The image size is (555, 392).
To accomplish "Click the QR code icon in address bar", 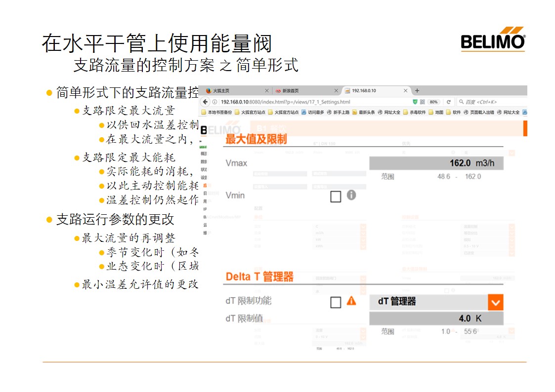I will [423, 102].
